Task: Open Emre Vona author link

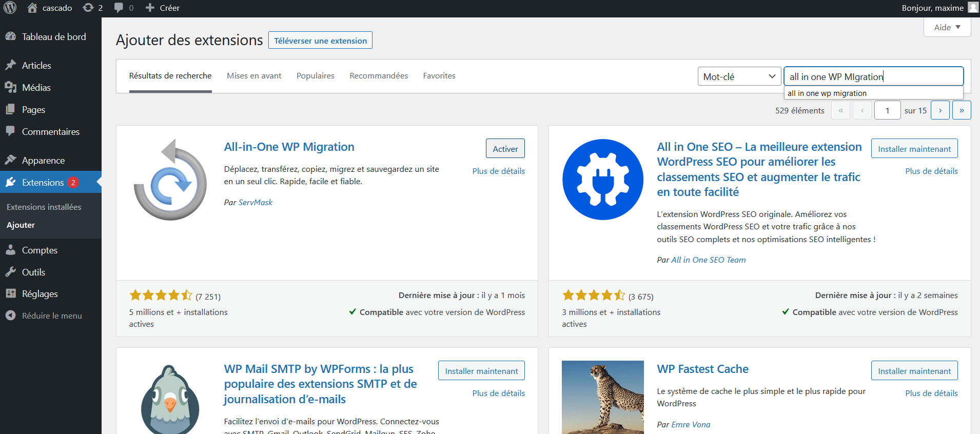Action: click(x=691, y=424)
